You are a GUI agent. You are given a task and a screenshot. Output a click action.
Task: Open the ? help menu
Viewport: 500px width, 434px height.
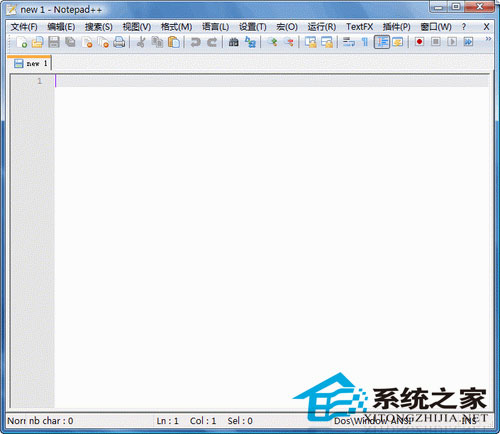coord(464,27)
